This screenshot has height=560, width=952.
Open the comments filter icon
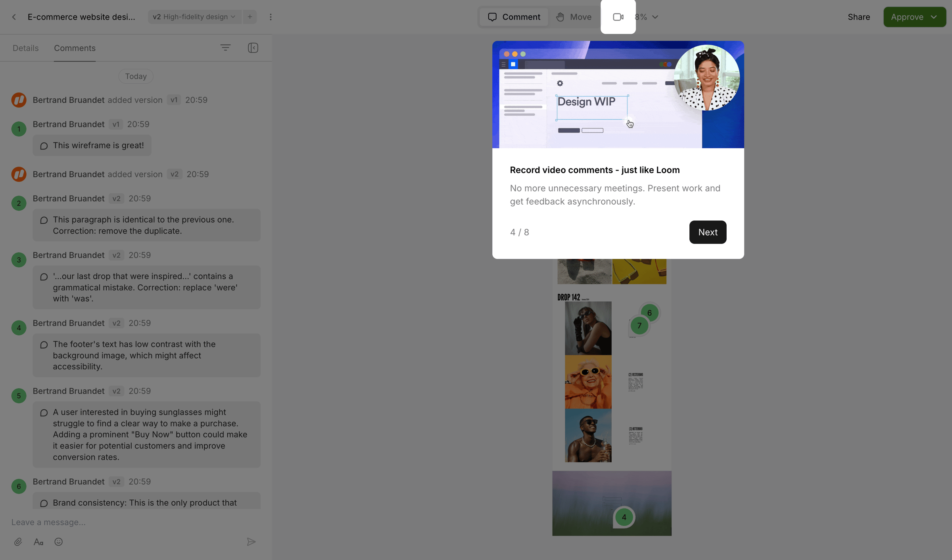[225, 48]
